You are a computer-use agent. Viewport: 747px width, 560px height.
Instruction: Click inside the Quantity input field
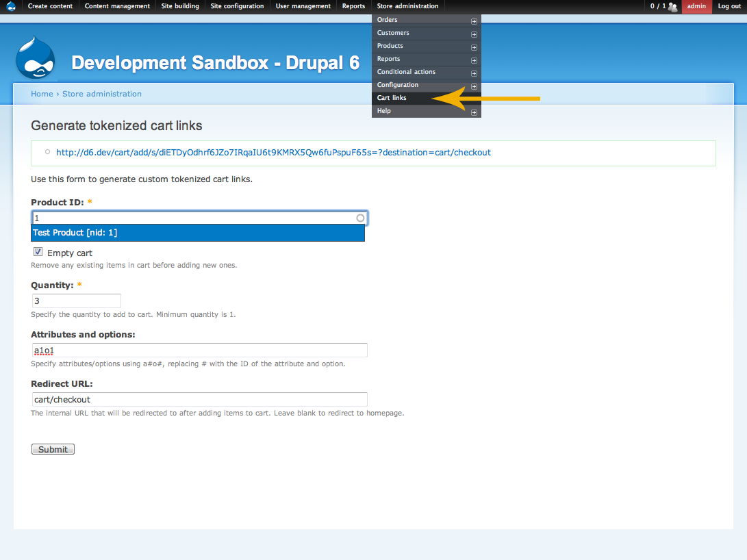click(75, 301)
